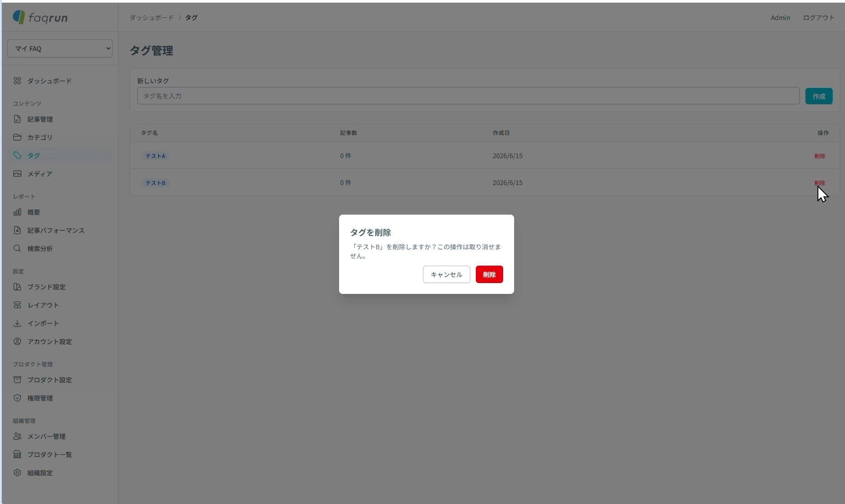
Task: Delete the テストA tag row
Action: (819, 156)
